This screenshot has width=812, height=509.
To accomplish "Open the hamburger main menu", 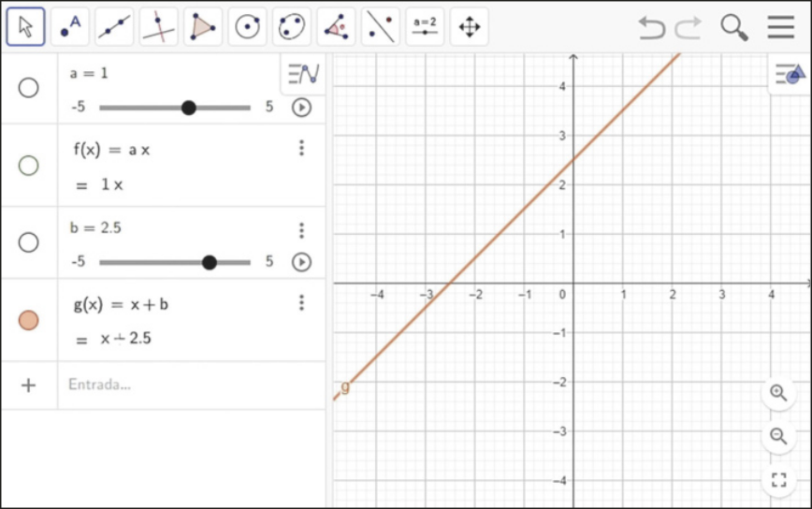I will tap(781, 27).
